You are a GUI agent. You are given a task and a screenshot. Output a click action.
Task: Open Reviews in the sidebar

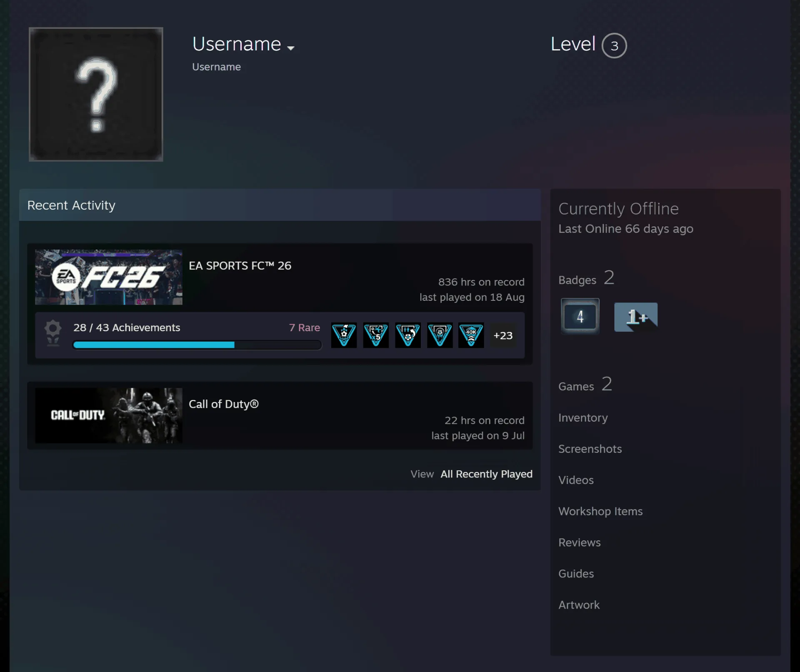coord(580,542)
